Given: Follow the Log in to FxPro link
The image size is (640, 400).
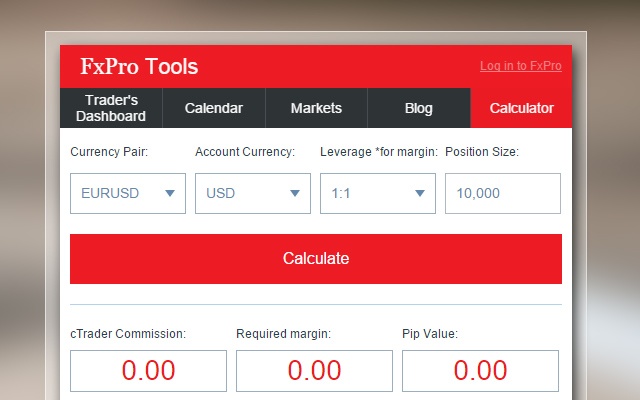Looking at the screenshot, I should pos(521,66).
